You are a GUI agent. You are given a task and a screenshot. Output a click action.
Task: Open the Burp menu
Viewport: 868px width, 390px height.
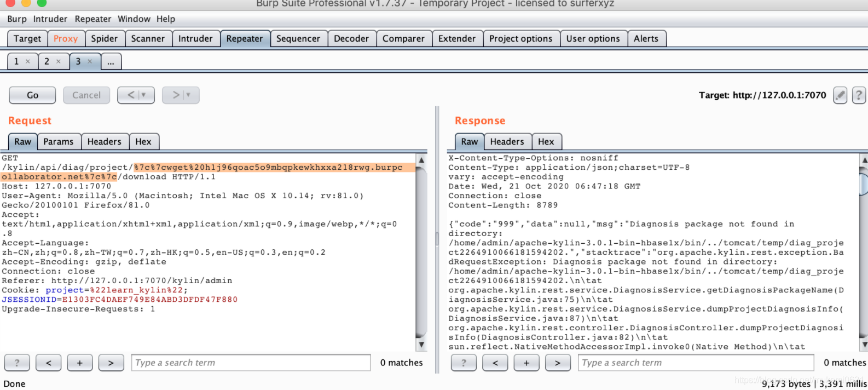tap(17, 19)
